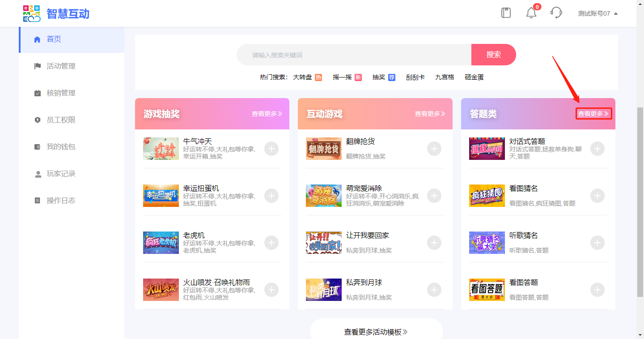Click the plus icon next to 对话式答题

(597, 149)
